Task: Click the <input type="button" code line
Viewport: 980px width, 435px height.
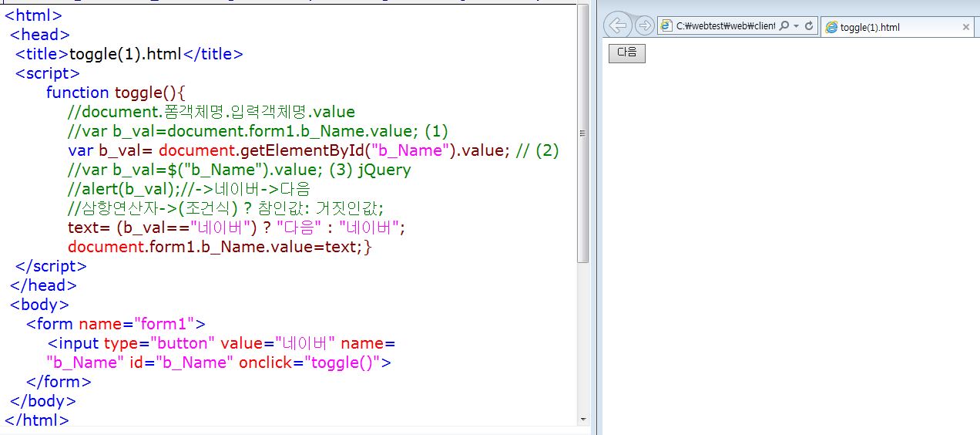Action: (221, 343)
